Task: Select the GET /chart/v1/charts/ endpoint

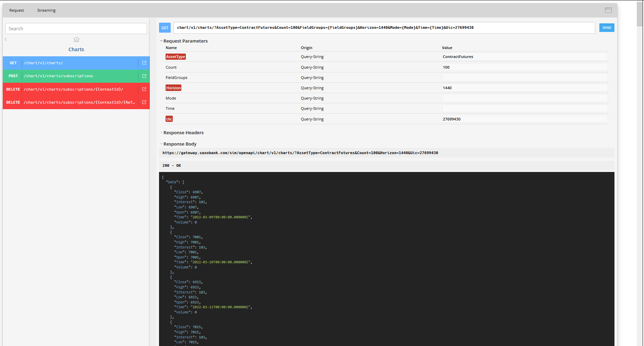Action: (76, 63)
